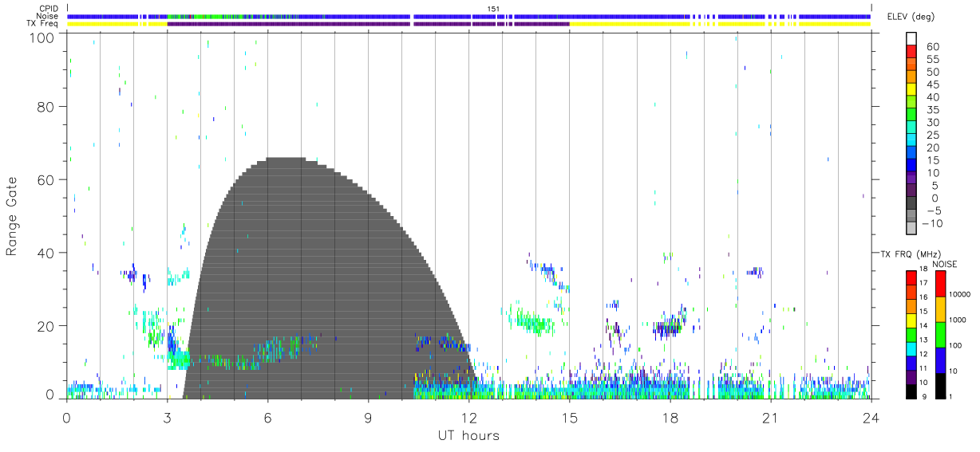Click the '15' tick on UT hours axis
The image size is (980, 452).
569,417
